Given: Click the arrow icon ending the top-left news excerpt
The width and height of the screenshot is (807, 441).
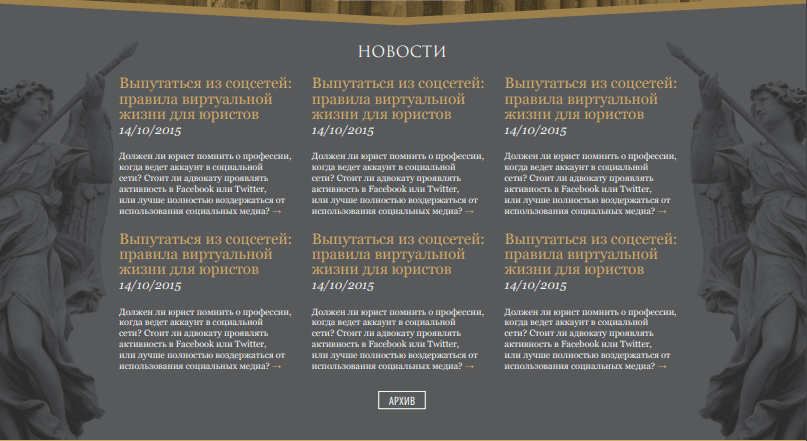Looking at the screenshot, I should 277,212.
